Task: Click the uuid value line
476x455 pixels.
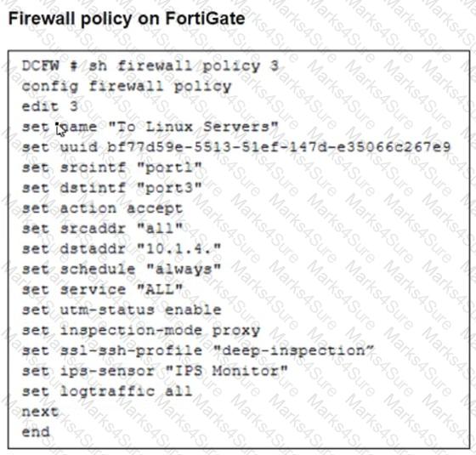Action: point(236,147)
